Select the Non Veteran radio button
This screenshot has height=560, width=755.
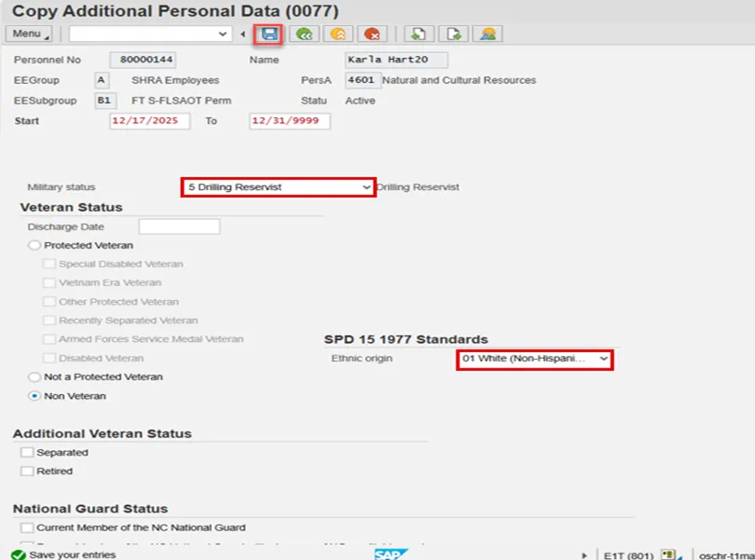34,396
